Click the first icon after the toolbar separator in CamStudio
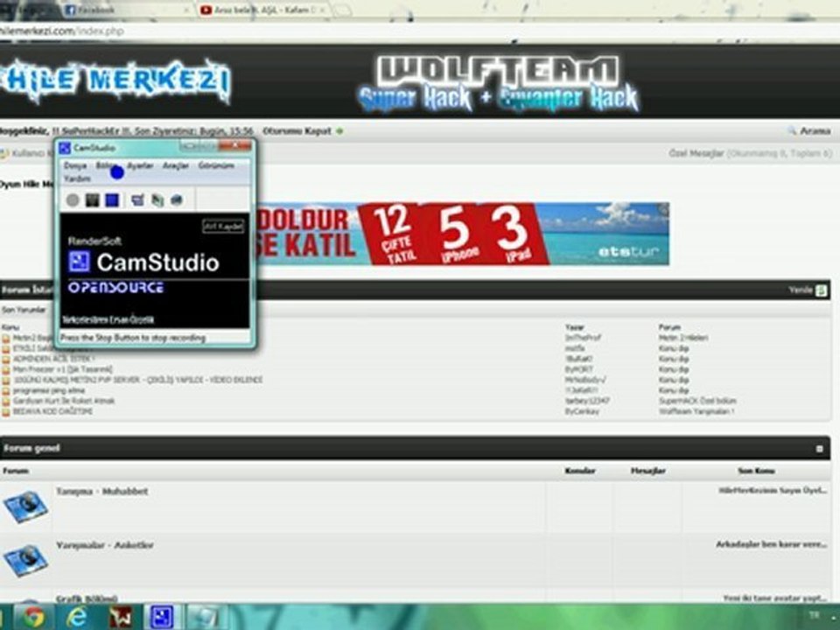The height and width of the screenshot is (630, 840). point(137,199)
